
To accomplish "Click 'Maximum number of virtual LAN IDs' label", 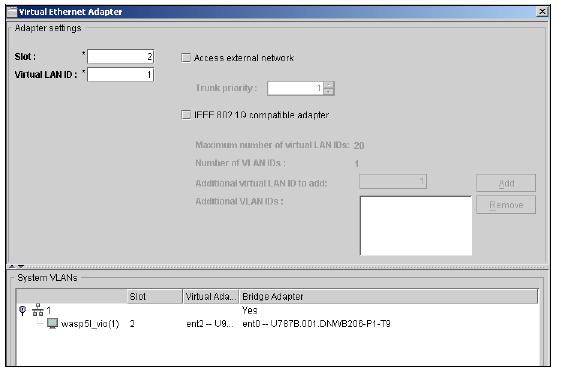I will [x=272, y=145].
